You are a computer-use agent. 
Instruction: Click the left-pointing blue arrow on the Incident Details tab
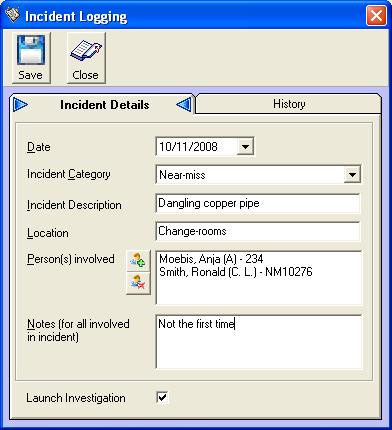184,105
